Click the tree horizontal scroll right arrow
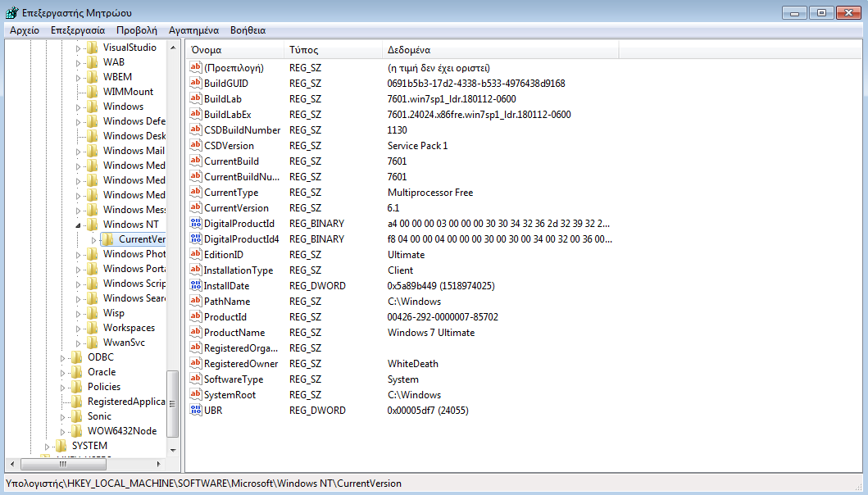 159,463
